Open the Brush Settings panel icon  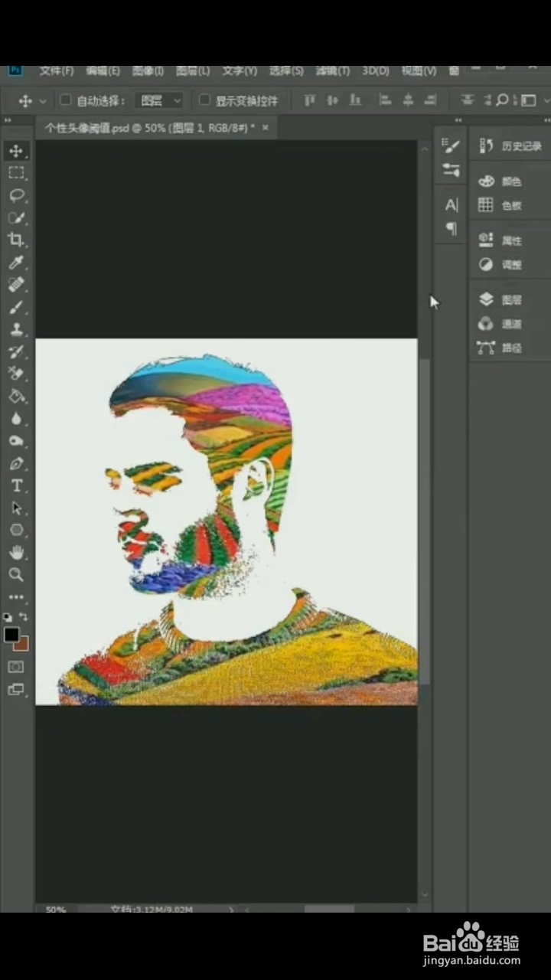[452, 146]
